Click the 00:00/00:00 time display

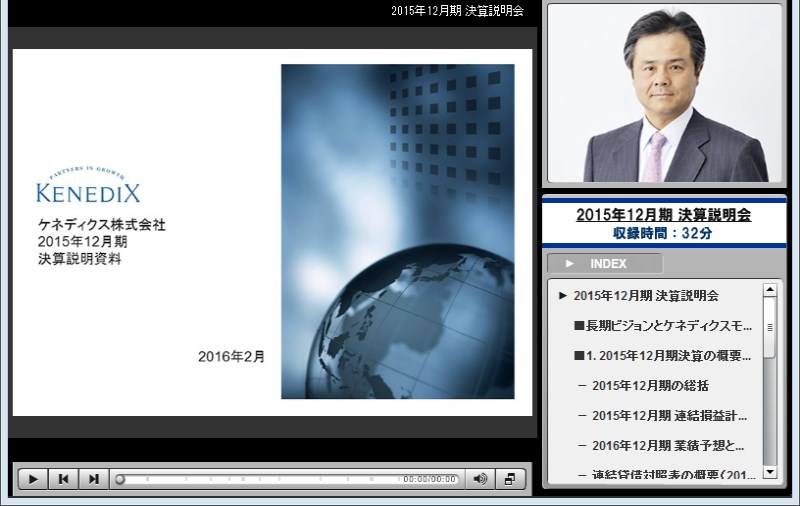click(429, 479)
